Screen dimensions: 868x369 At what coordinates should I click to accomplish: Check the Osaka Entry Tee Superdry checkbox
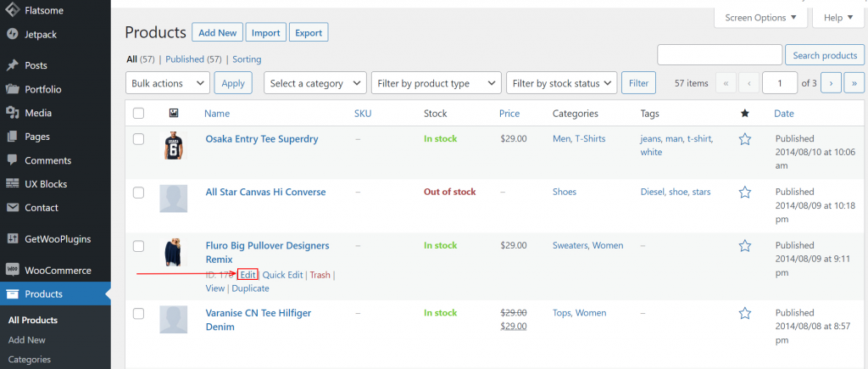point(138,139)
